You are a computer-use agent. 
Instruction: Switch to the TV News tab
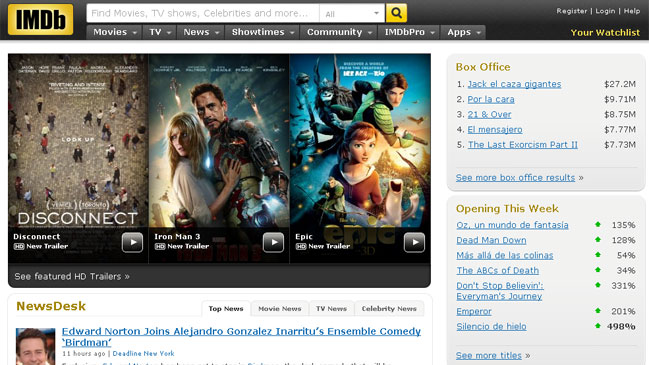(331, 309)
